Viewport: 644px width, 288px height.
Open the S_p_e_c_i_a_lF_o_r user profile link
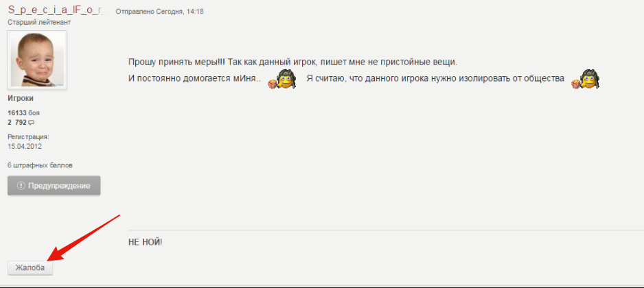(57, 11)
